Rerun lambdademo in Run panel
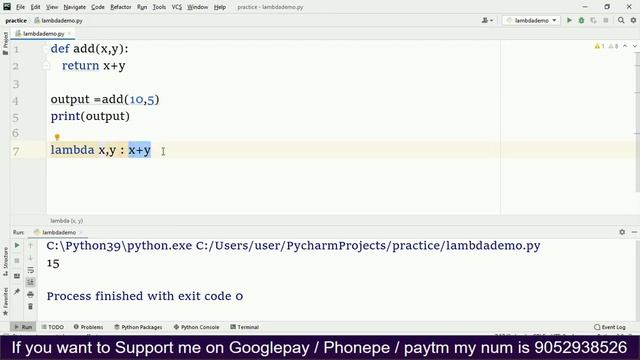 (17, 245)
